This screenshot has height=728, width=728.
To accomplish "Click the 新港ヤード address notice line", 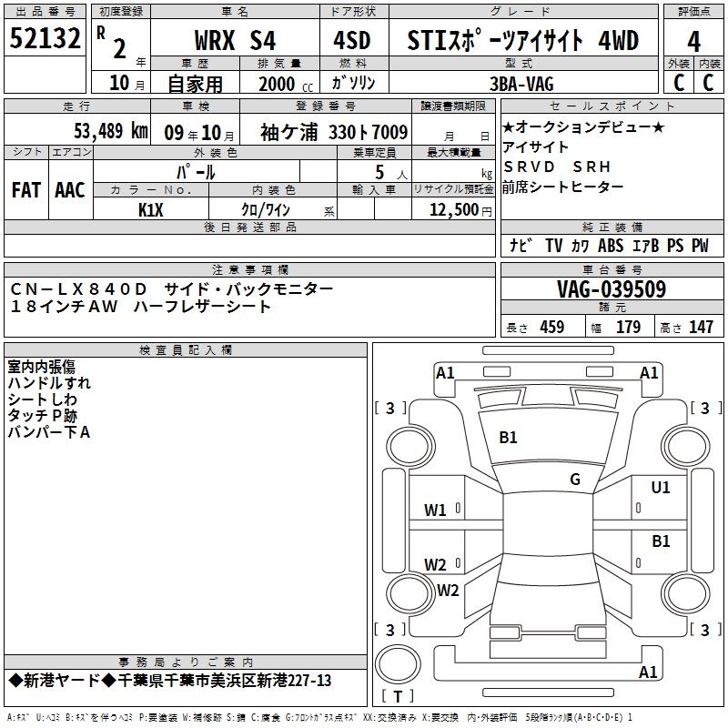I will click(x=170, y=681).
